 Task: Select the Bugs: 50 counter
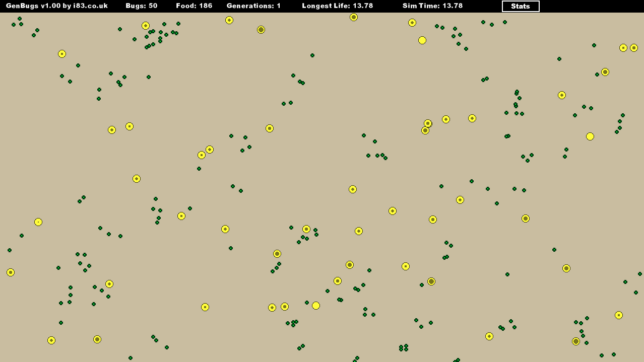[x=140, y=6]
